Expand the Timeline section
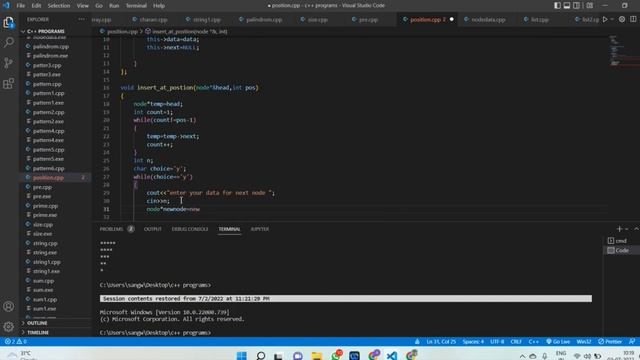This screenshot has width=640, height=360. pyautogui.click(x=38, y=333)
